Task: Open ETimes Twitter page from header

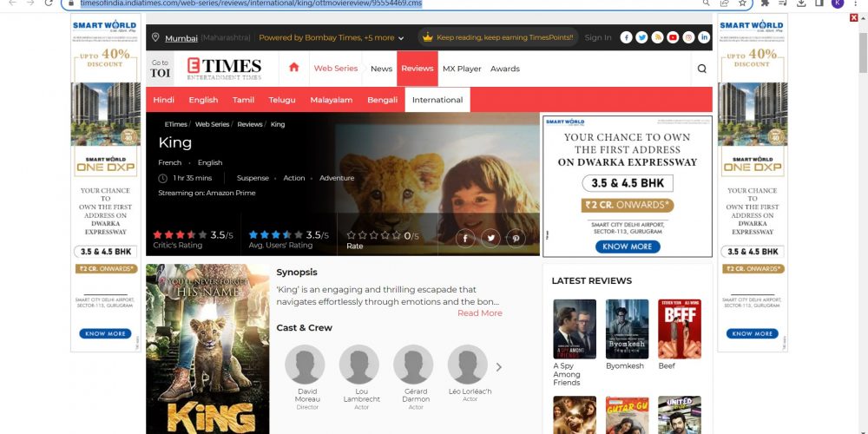Action: coord(641,37)
